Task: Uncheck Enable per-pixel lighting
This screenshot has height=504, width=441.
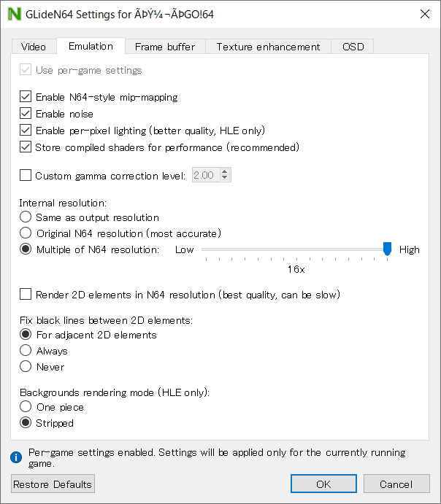Action: click(x=26, y=131)
